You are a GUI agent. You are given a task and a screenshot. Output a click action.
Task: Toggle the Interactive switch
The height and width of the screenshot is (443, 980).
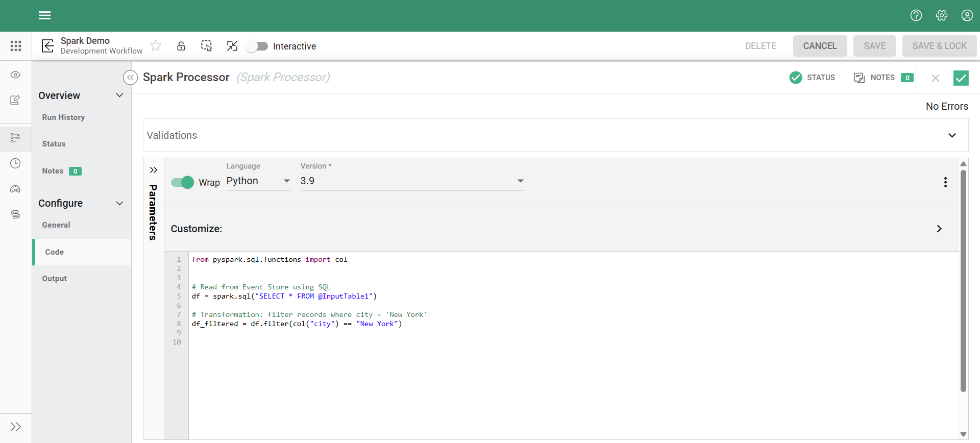(257, 46)
